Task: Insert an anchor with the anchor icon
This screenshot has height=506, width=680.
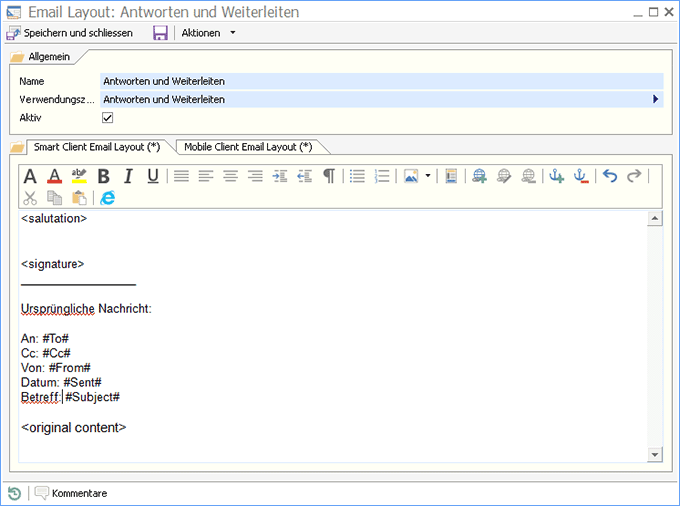Action: click(557, 176)
